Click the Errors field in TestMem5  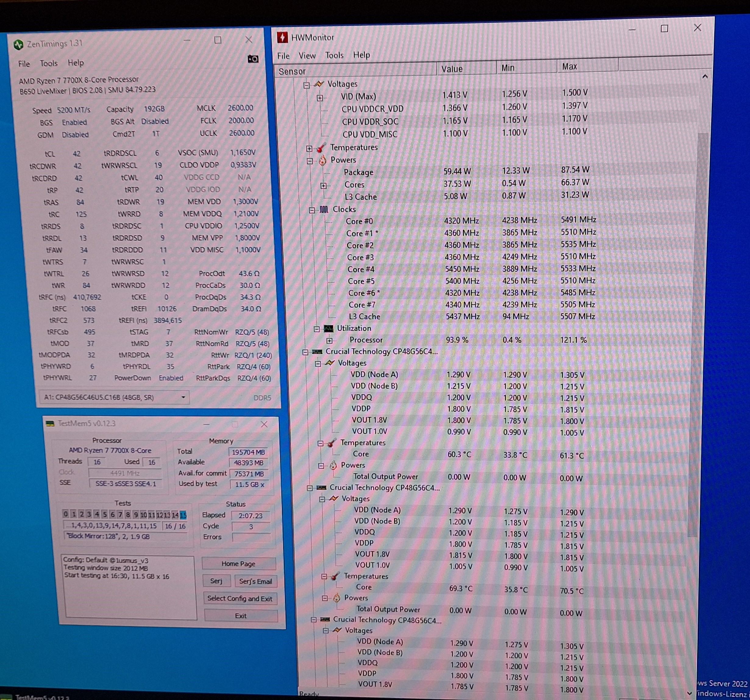pyautogui.click(x=251, y=537)
